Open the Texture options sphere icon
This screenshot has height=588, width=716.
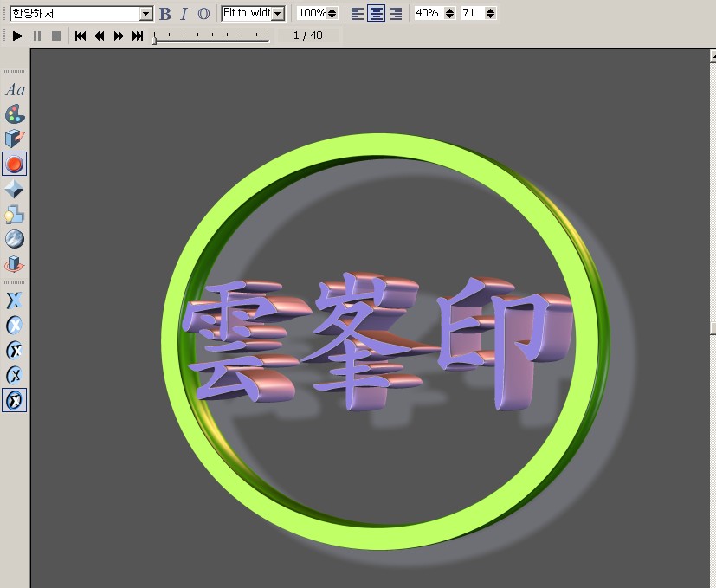pyautogui.click(x=15, y=239)
